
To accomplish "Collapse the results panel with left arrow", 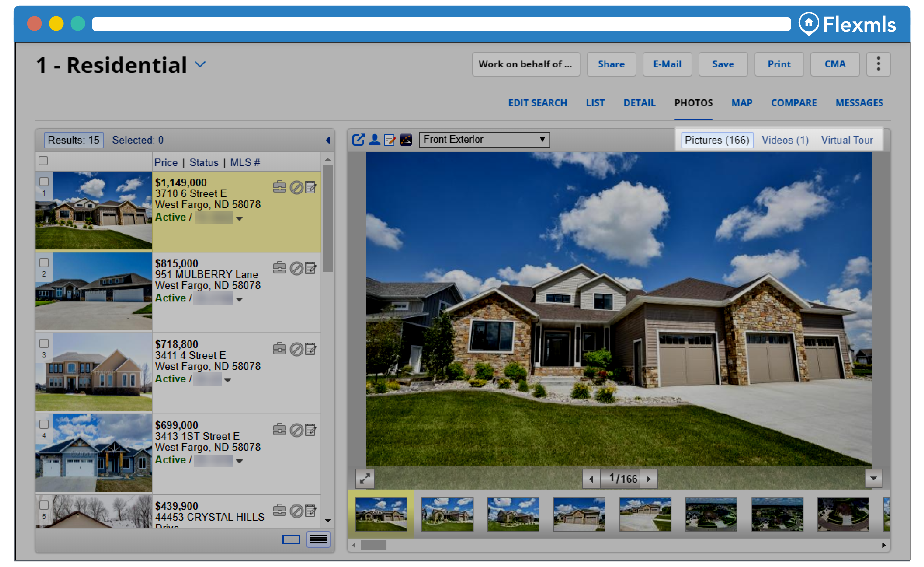I will 328,140.
